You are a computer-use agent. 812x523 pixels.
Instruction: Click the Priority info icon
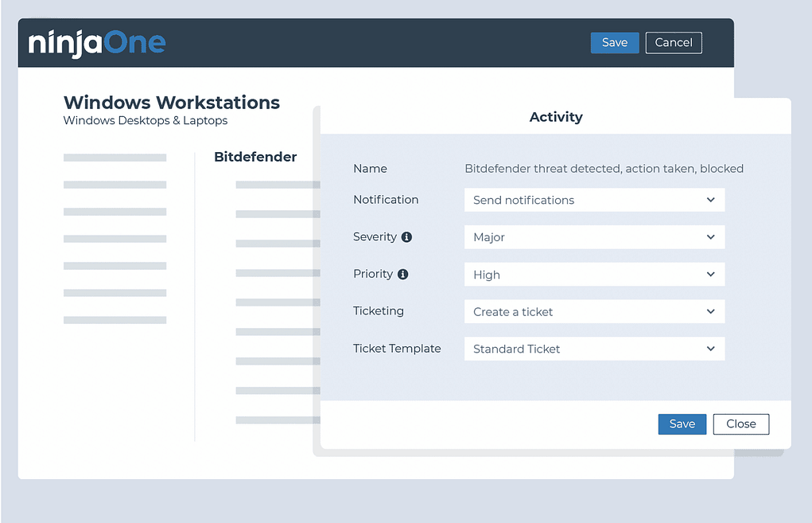point(403,275)
